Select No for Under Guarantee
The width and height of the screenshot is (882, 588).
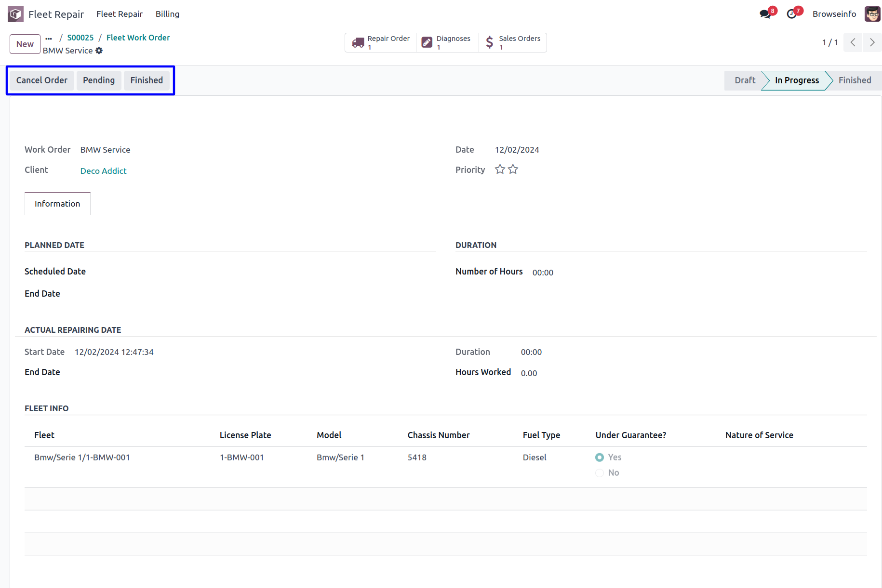(x=600, y=473)
